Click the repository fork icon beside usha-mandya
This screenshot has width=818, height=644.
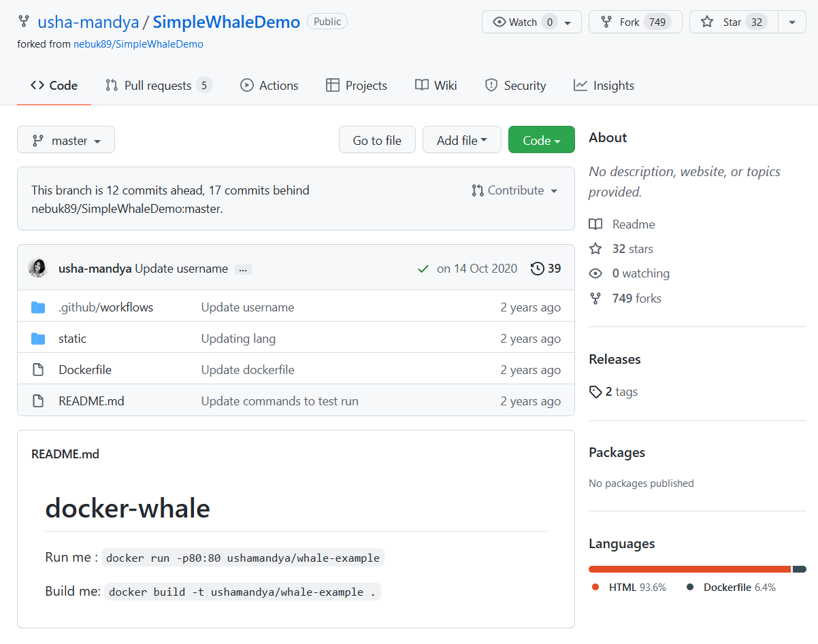coord(24,22)
